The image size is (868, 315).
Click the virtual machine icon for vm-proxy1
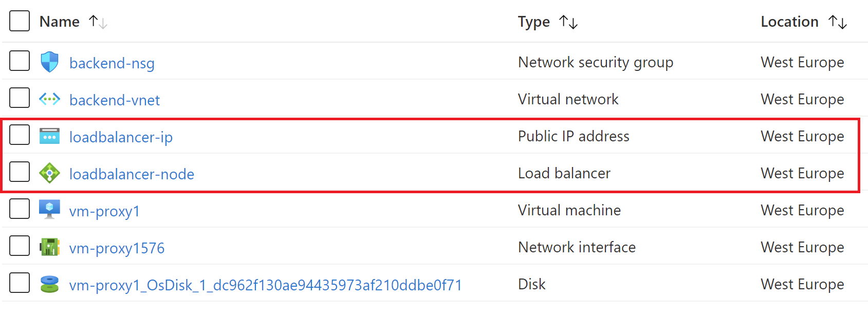(49, 209)
